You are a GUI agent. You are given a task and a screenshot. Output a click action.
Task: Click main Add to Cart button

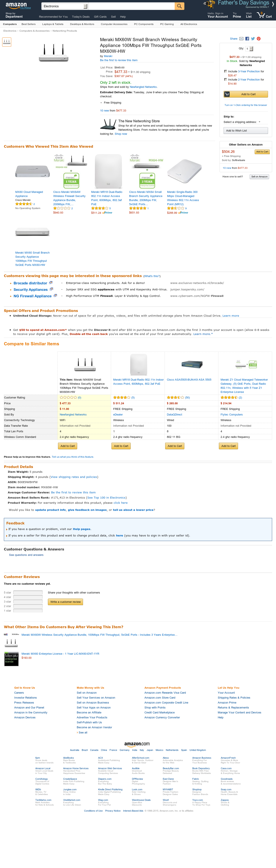point(246,94)
